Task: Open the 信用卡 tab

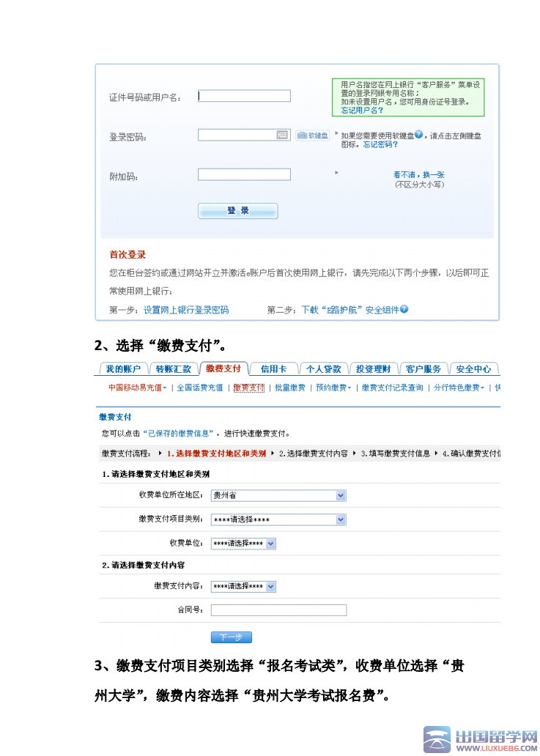Action: [273, 368]
